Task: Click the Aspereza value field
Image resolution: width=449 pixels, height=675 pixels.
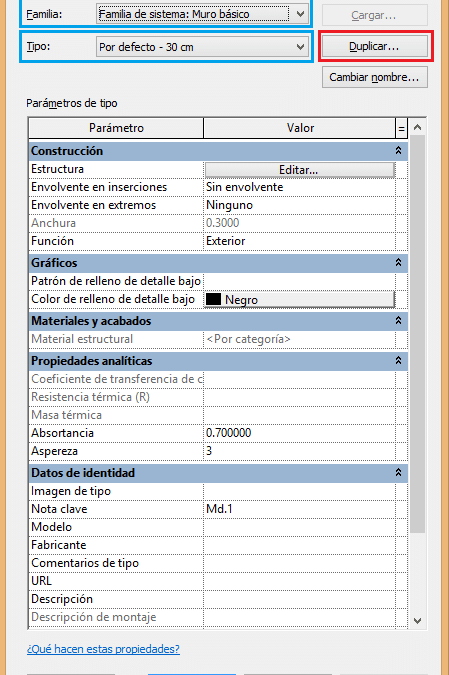Action: click(x=299, y=451)
